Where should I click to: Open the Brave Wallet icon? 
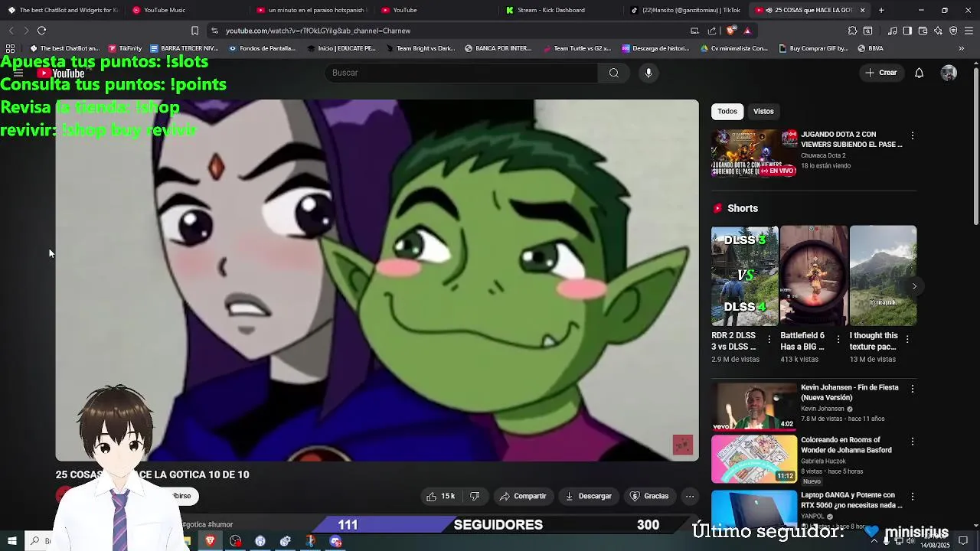[923, 31]
